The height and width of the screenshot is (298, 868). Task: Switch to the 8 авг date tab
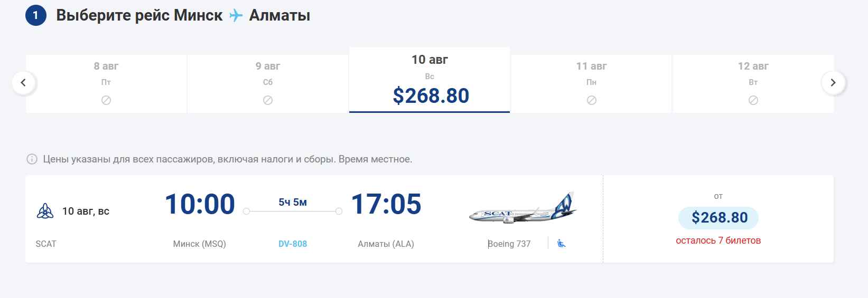click(106, 83)
